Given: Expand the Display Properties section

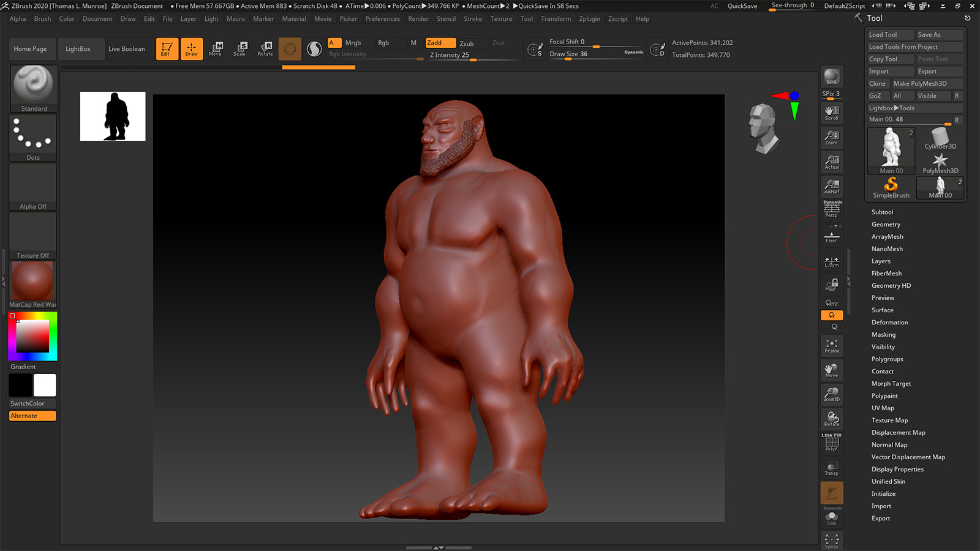Looking at the screenshot, I should pyautogui.click(x=897, y=469).
